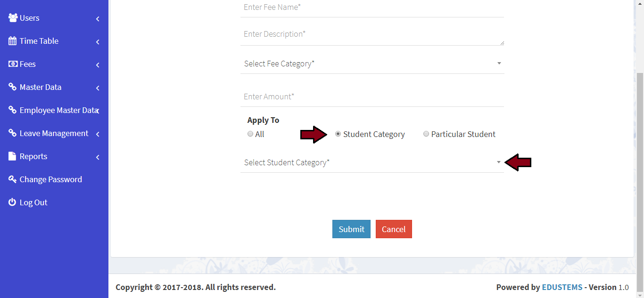644x298 pixels.
Task: Click the Reports file icon
Action: pyautogui.click(x=13, y=156)
